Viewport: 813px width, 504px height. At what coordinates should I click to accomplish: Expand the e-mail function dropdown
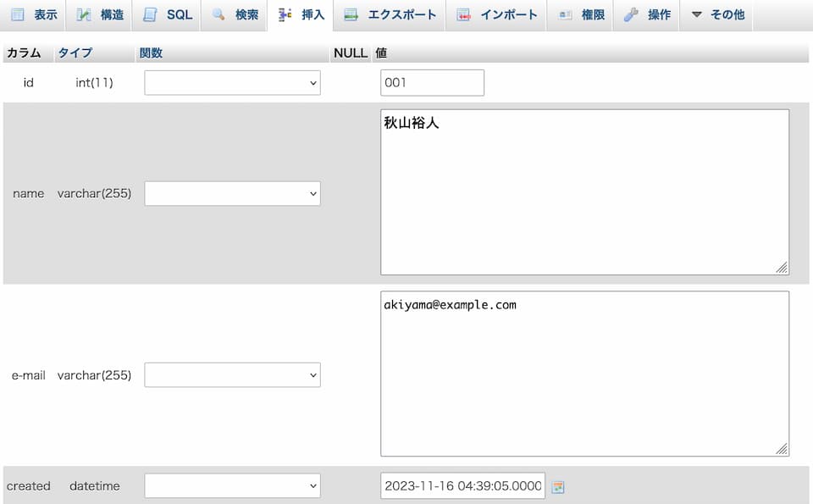pyautogui.click(x=232, y=374)
